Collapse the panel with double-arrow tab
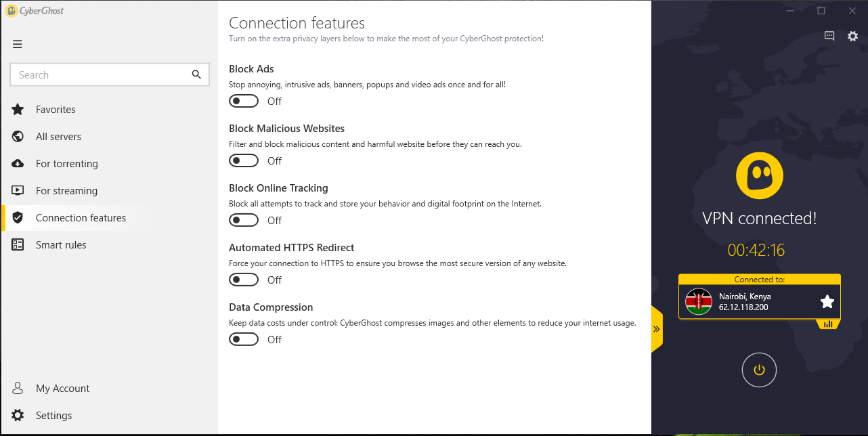This screenshot has width=868, height=436. [x=656, y=329]
